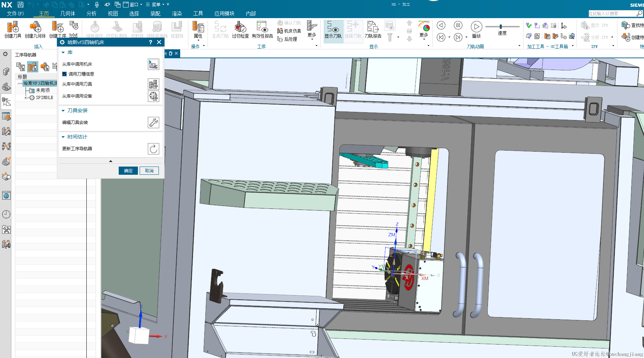
Task: Switch to program order view in navigator
Action: [x=20, y=66]
